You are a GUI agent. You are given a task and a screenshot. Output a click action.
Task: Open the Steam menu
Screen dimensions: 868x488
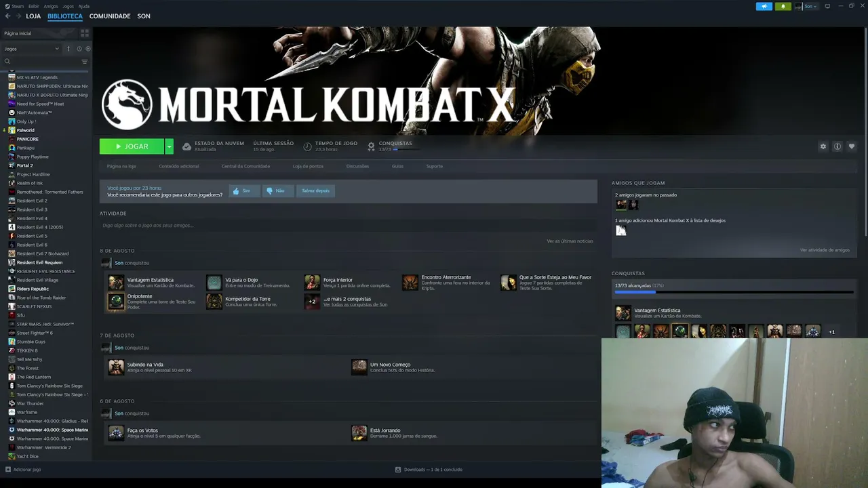18,6
